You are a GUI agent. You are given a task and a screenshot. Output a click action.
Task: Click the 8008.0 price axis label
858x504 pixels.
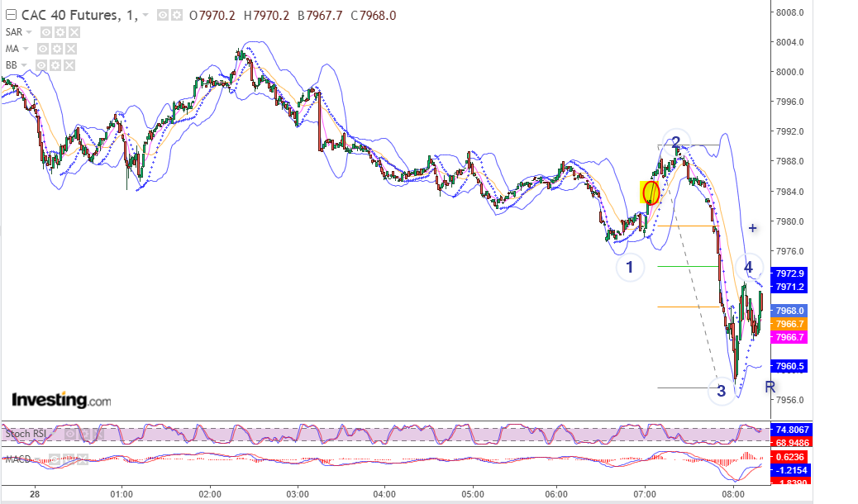pos(790,12)
